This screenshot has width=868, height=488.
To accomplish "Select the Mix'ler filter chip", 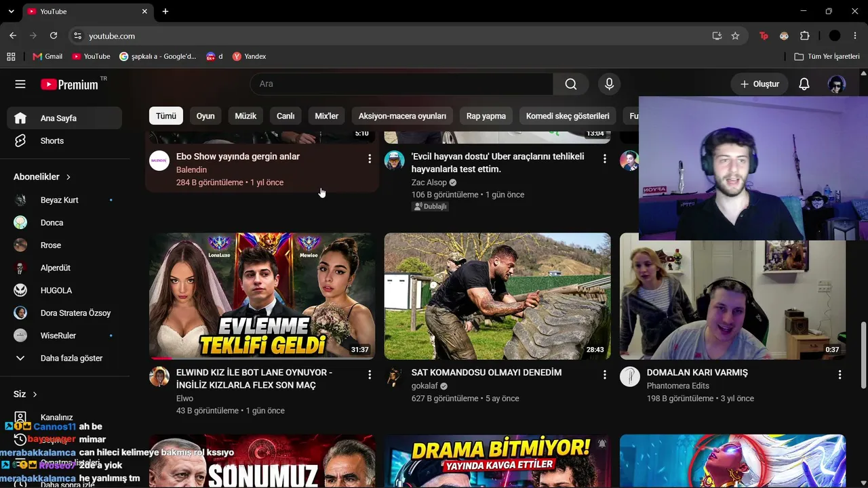I will pyautogui.click(x=327, y=116).
